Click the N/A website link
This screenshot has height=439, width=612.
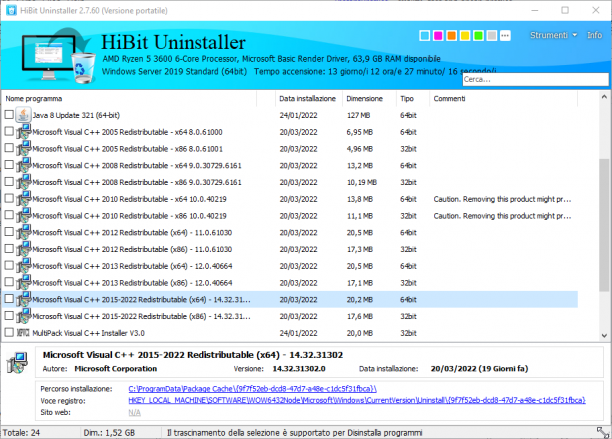135,413
